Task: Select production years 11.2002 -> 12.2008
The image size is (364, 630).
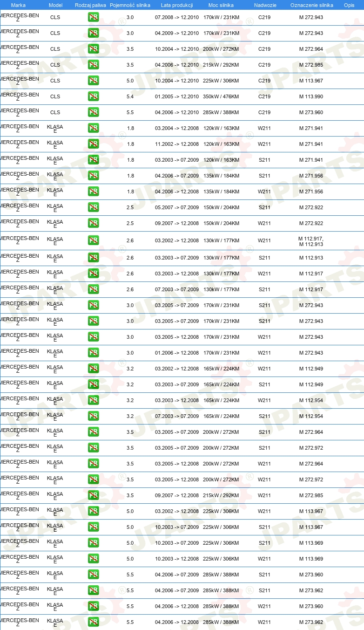Action: pyautogui.click(x=177, y=144)
